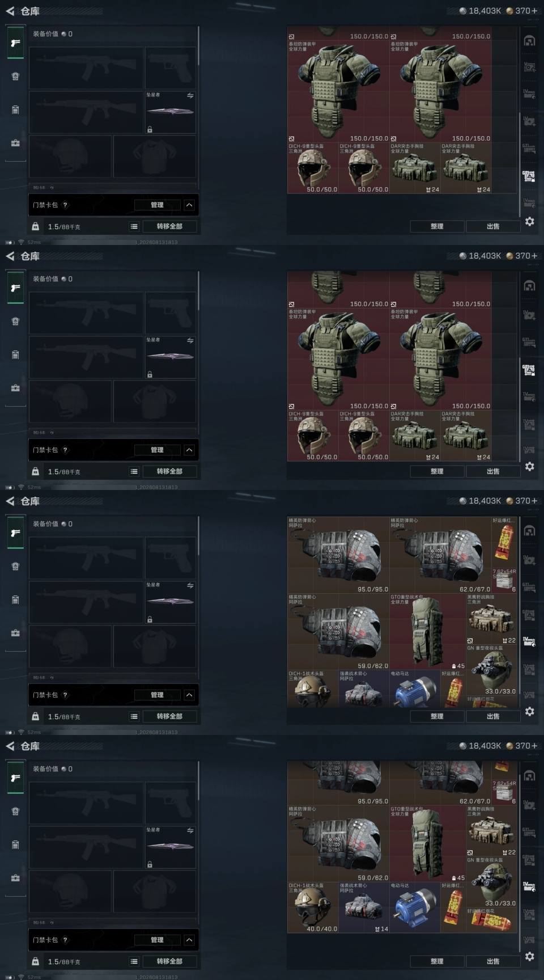Screen dimensions: 544x980
Task: Open weight list menu icon in bottom screenshot
Action: pyautogui.click(x=134, y=961)
